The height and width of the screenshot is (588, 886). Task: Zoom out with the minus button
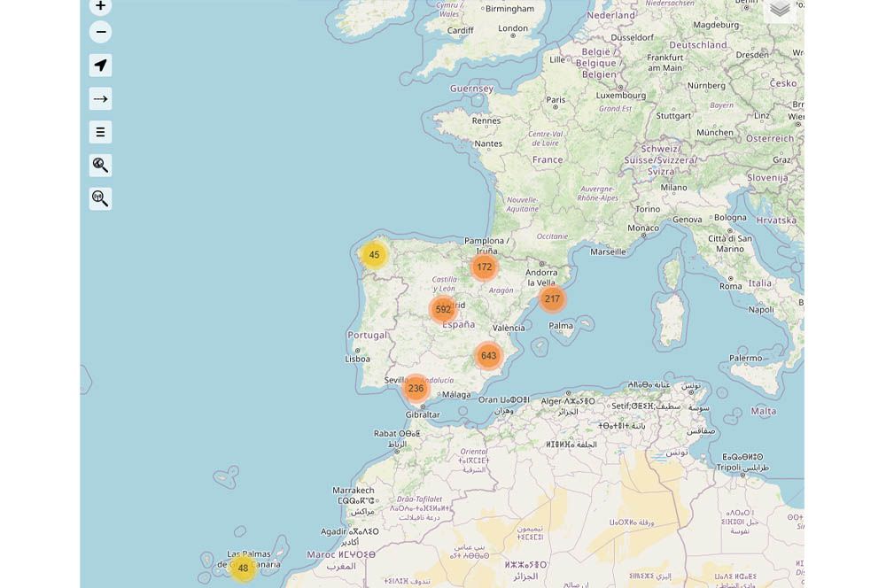click(101, 32)
